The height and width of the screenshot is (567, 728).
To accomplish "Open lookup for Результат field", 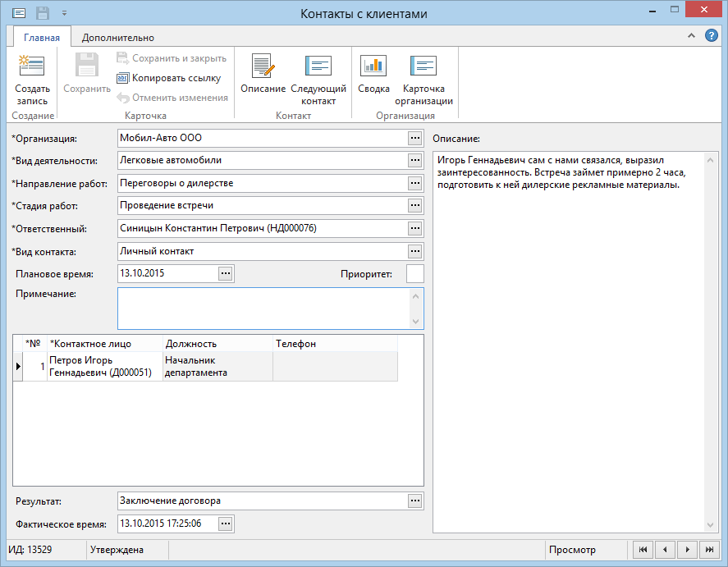I will [x=415, y=501].
